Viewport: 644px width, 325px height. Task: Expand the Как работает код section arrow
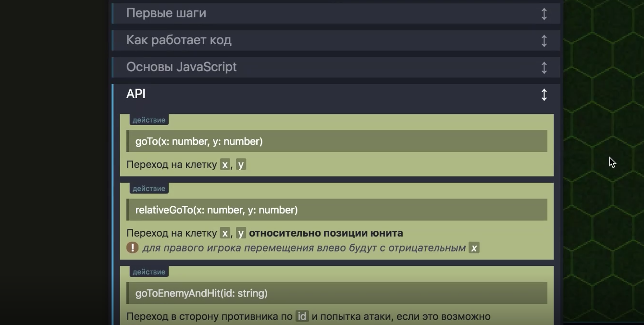point(544,41)
